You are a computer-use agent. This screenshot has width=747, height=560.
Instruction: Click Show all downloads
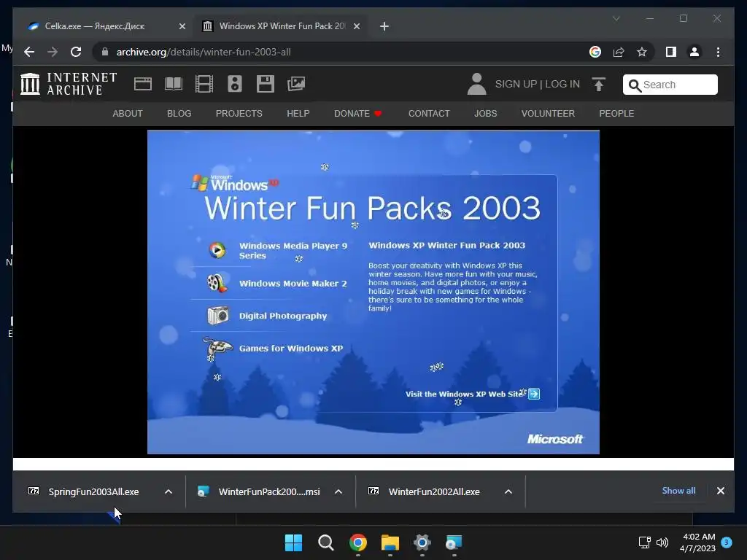(x=678, y=491)
